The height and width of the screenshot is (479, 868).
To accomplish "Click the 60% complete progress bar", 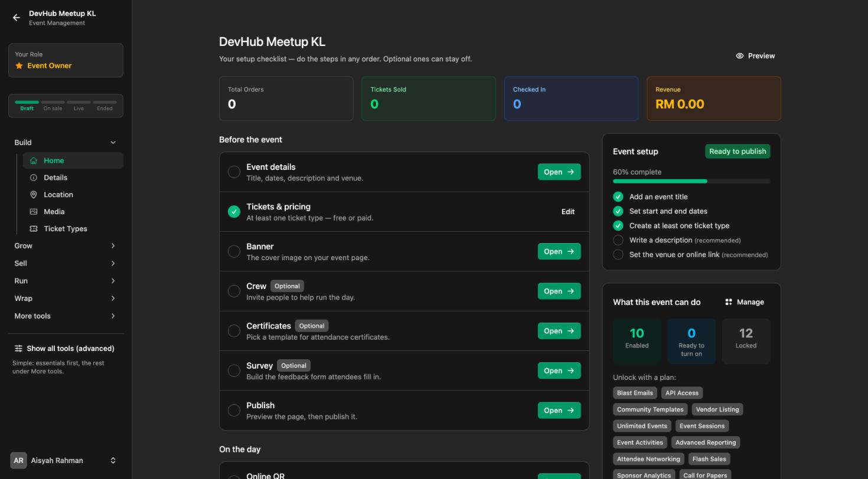I will 691,181.
